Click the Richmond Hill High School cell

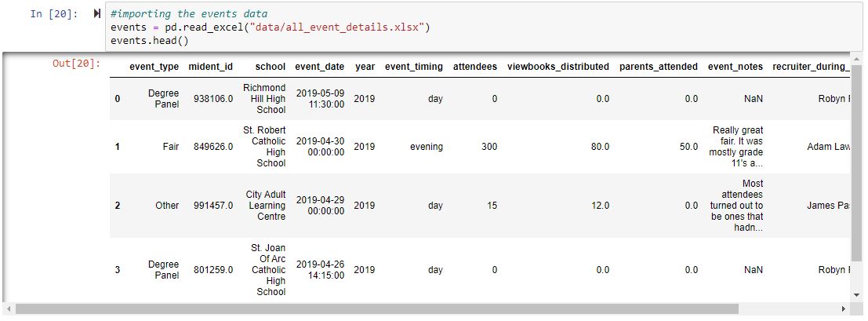264,98
